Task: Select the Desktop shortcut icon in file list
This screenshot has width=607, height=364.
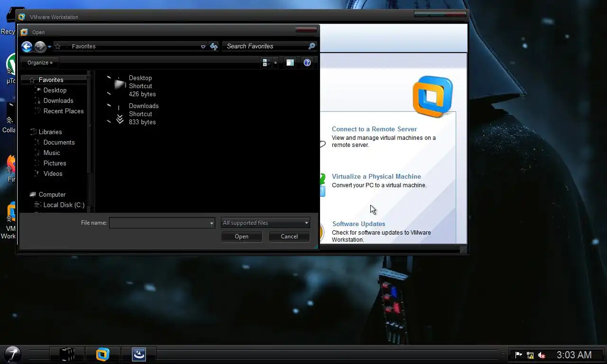Action: [x=117, y=85]
